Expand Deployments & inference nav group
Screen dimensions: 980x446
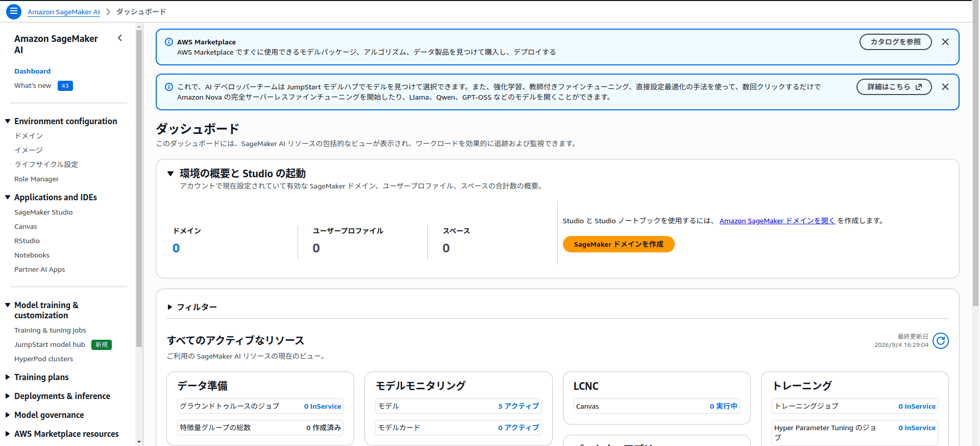point(8,396)
